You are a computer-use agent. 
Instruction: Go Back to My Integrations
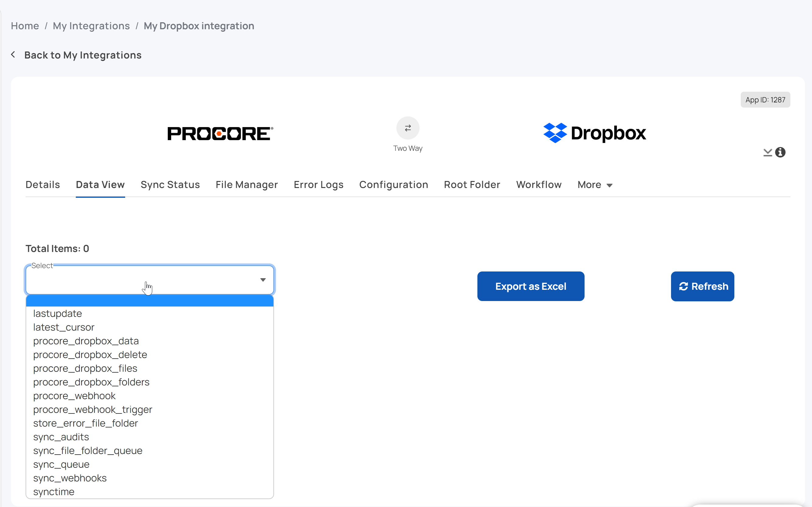click(83, 55)
